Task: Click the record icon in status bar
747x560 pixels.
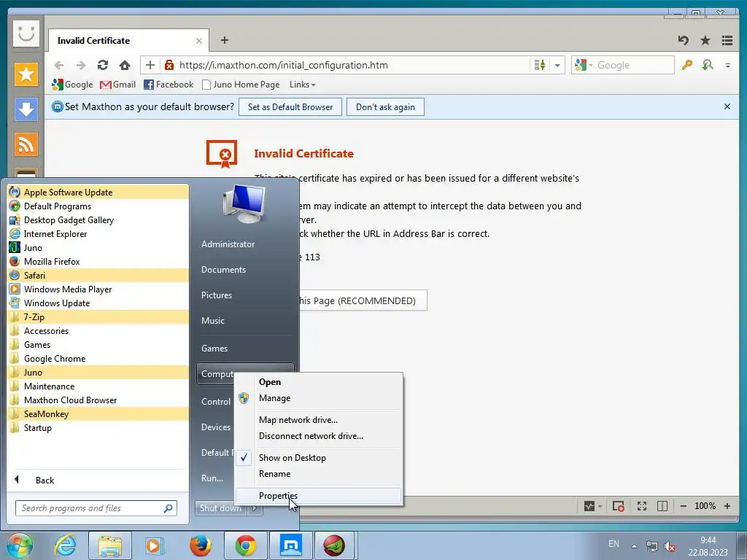Action: click(x=619, y=506)
